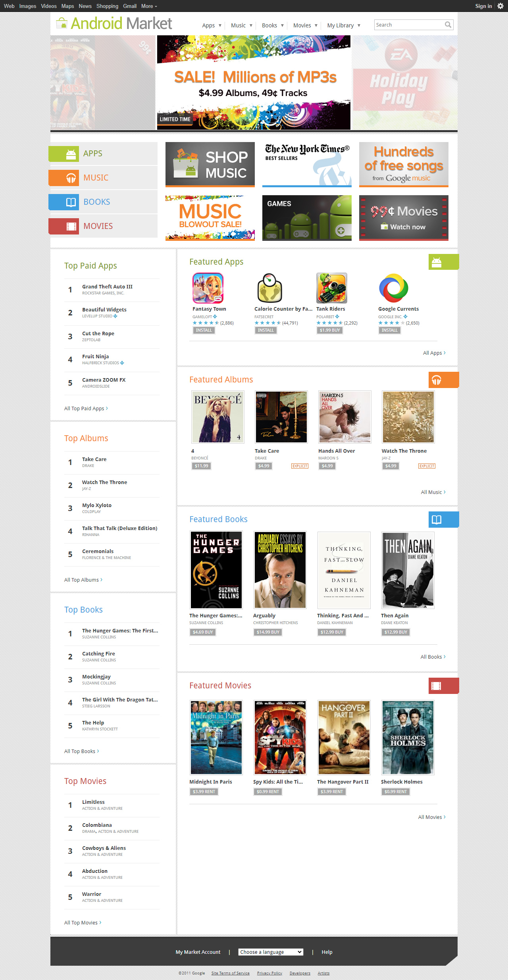Buy Tank Riders for $1.99
508x980 pixels.
click(329, 330)
